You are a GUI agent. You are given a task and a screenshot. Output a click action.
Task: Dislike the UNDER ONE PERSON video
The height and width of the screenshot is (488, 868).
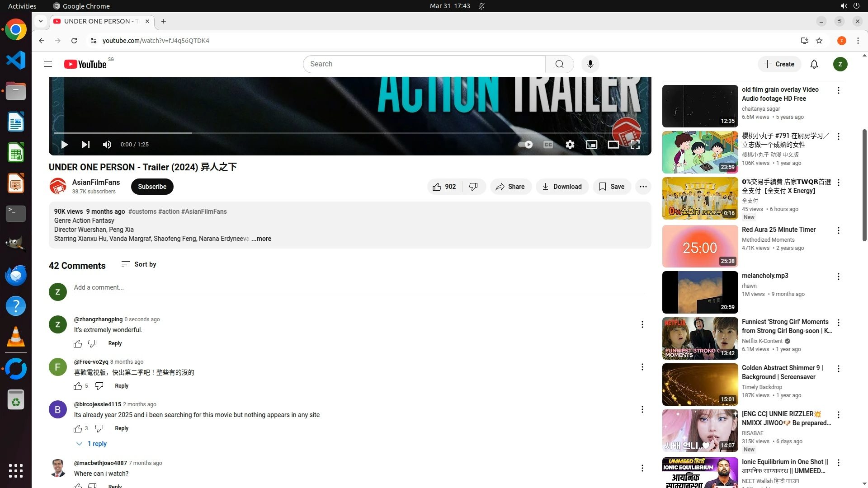pyautogui.click(x=473, y=187)
